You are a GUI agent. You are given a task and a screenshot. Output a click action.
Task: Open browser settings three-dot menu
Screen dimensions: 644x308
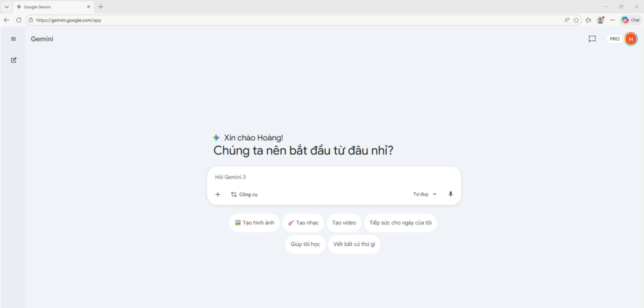[613, 20]
